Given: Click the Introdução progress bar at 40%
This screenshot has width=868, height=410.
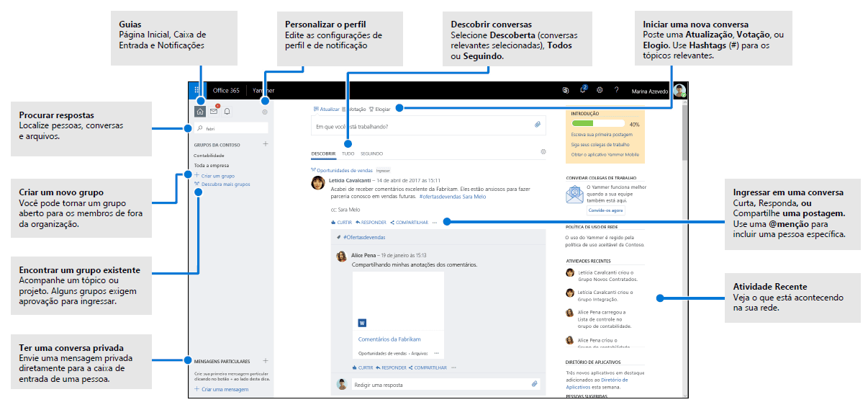Looking at the screenshot, I should pos(599,124).
